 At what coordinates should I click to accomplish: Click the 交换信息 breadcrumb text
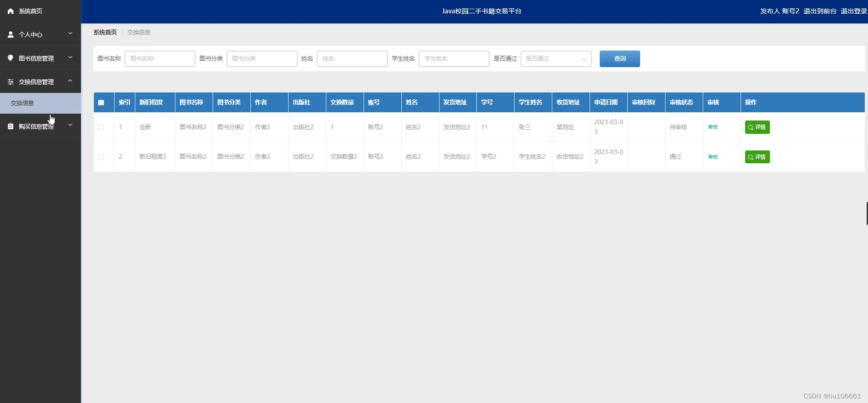tap(139, 32)
